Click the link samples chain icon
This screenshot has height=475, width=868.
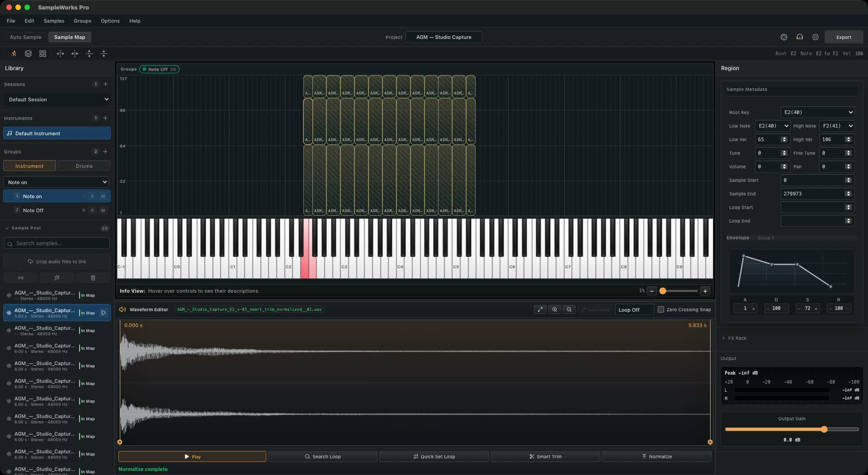(21, 278)
